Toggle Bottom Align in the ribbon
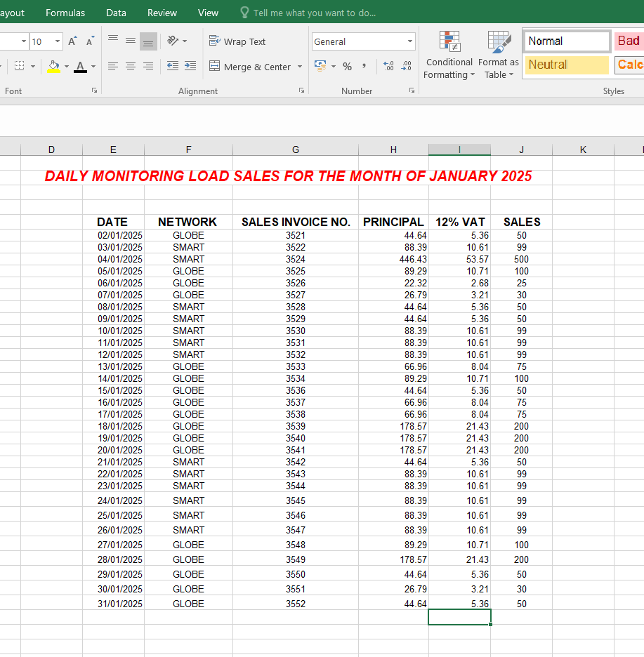This screenshot has height=657, width=644. coord(148,41)
